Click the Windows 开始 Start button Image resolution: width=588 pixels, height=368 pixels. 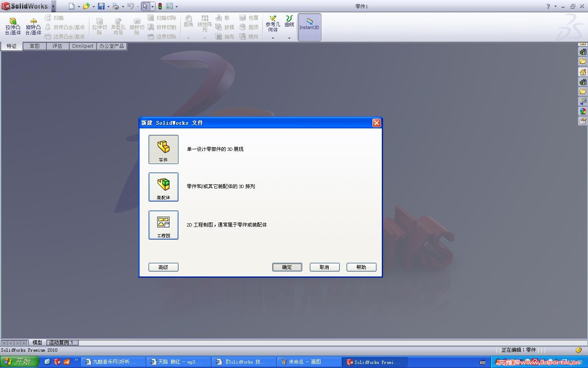point(19,362)
